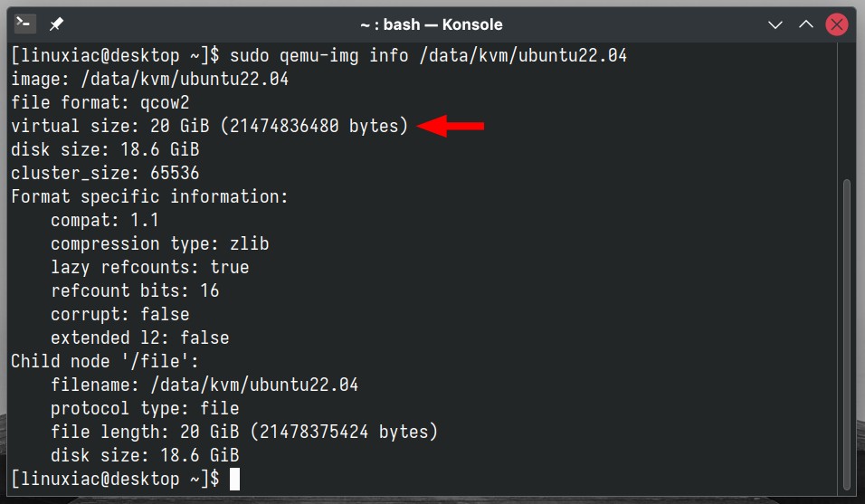Click the 'cluster_size: 65536' line

tap(105, 173)
